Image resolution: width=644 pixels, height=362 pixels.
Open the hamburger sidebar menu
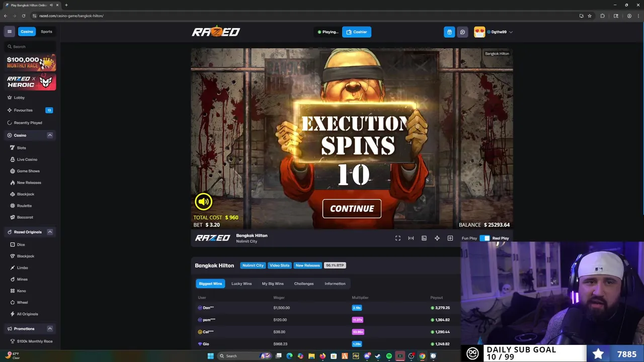[9, 32]
